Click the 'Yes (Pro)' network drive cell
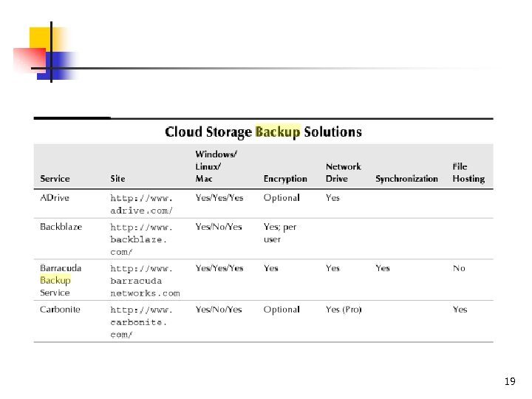Screen dimensions: 532x399 click(344, 310)
